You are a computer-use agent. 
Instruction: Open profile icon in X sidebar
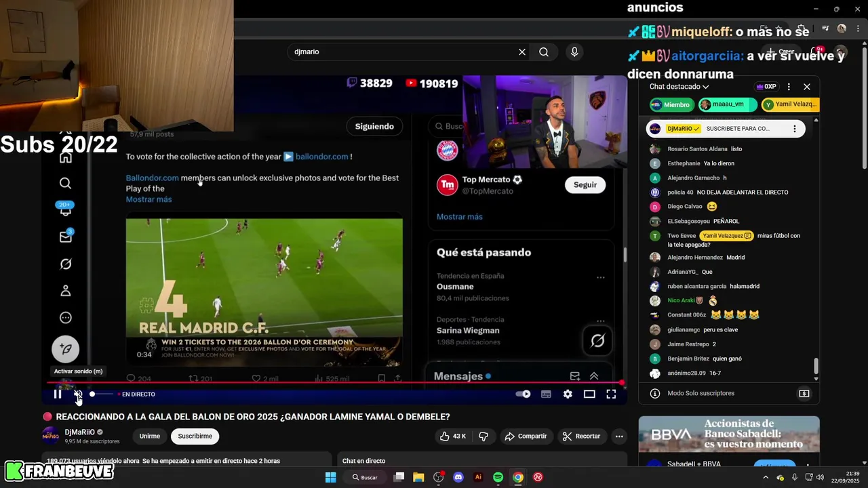tap(66, 291)
